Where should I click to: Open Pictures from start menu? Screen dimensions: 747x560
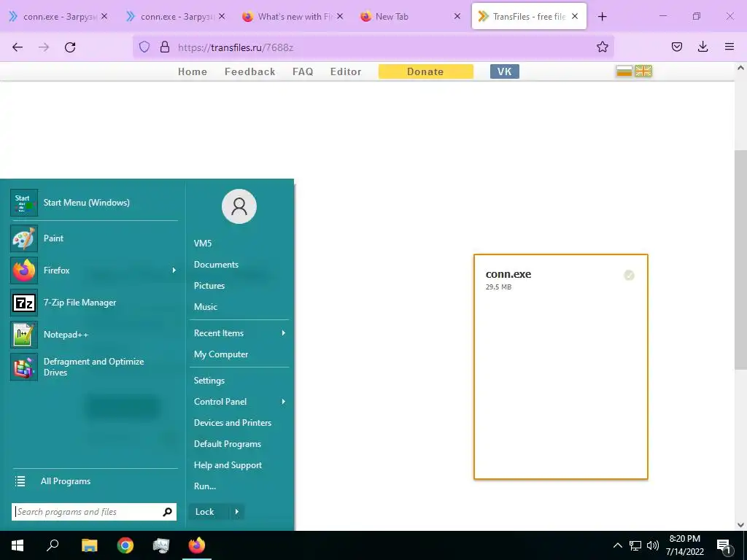coord(209,286)
